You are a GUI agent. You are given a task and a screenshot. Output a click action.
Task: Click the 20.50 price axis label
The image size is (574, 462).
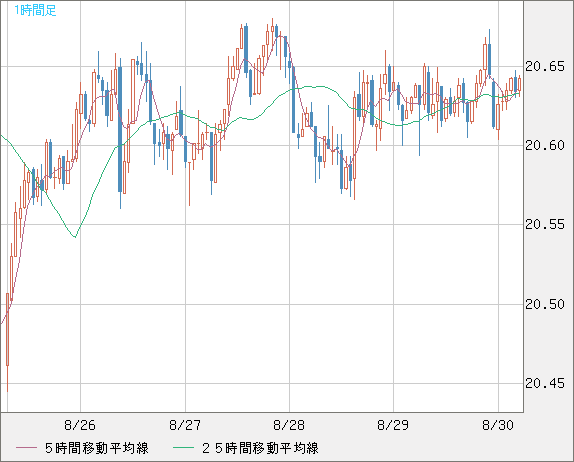pos(545,304)
